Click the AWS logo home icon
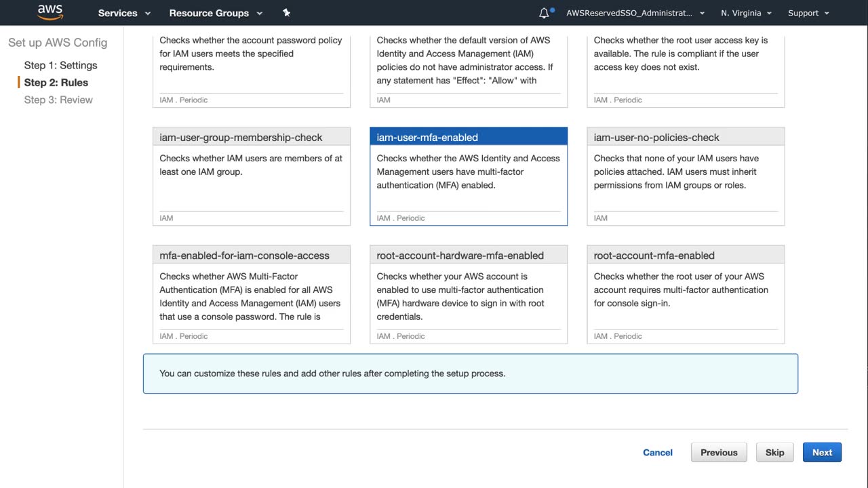This screenshot has height=488, width=868. tap(50, 12)
